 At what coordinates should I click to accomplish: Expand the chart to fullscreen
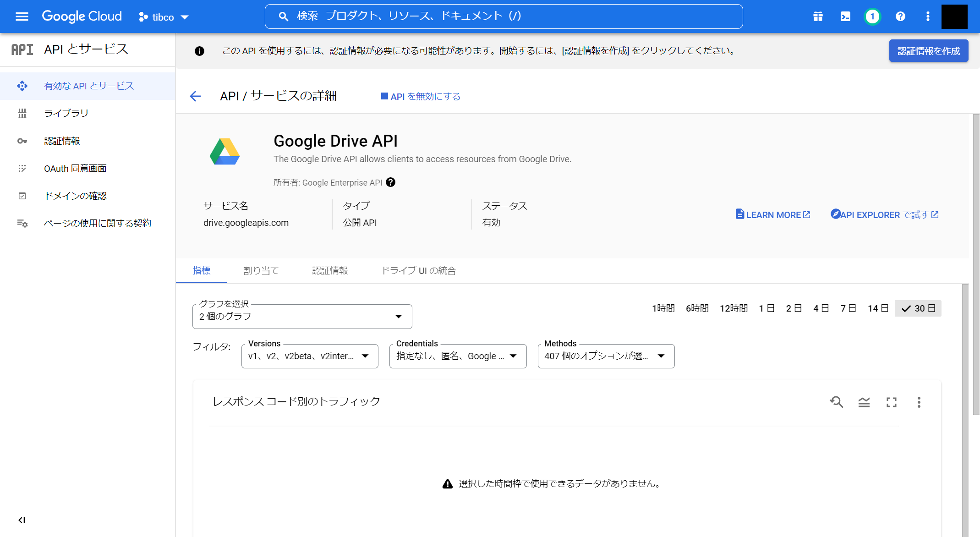tap(892, 402)
